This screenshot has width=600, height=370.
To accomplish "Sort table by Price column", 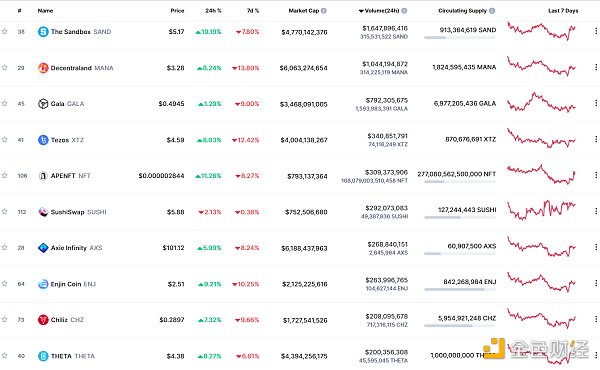I will (177, 11).
